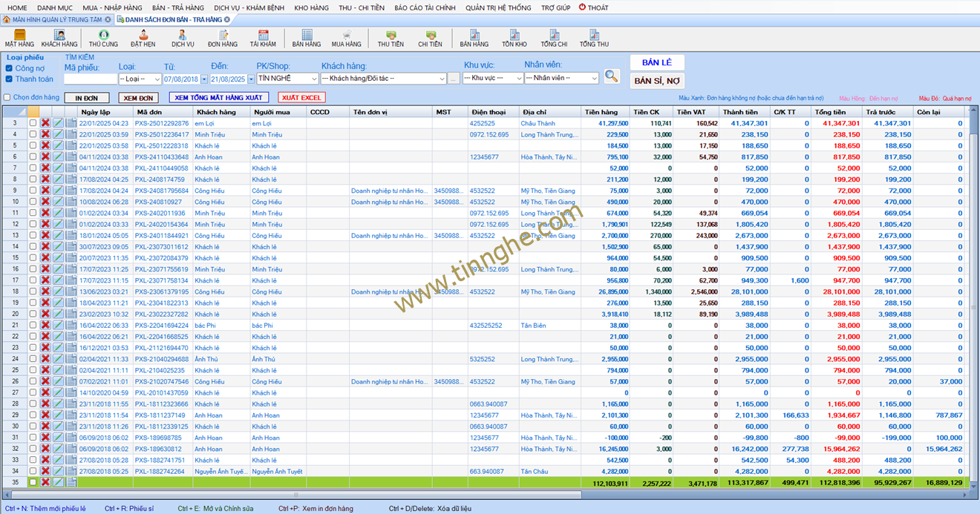Click the BÁN LẺ button
980x514 pixels.
pos(657,62)
